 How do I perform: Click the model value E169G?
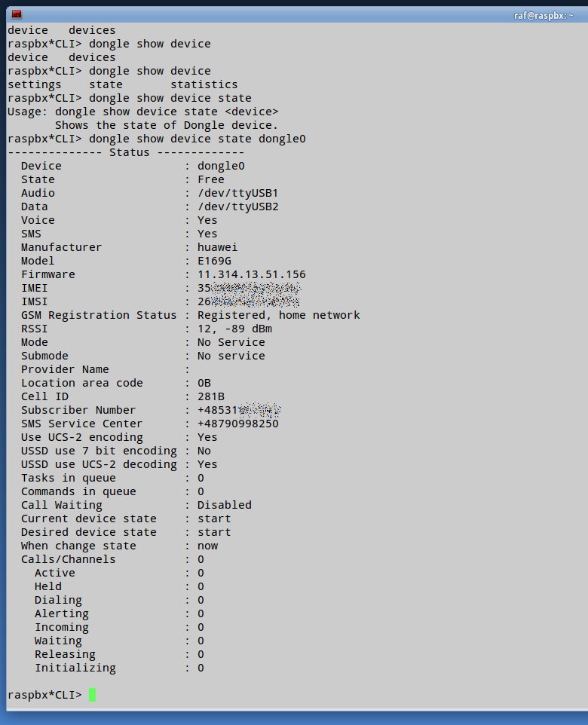(214, 261)
